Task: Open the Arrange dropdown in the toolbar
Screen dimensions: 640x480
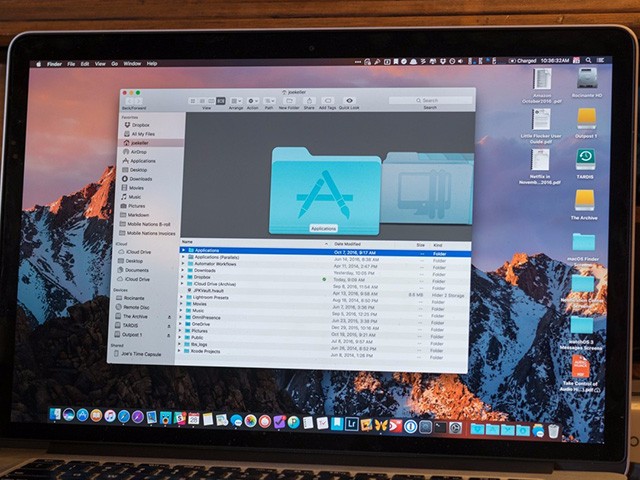Action: click(234, 101)
